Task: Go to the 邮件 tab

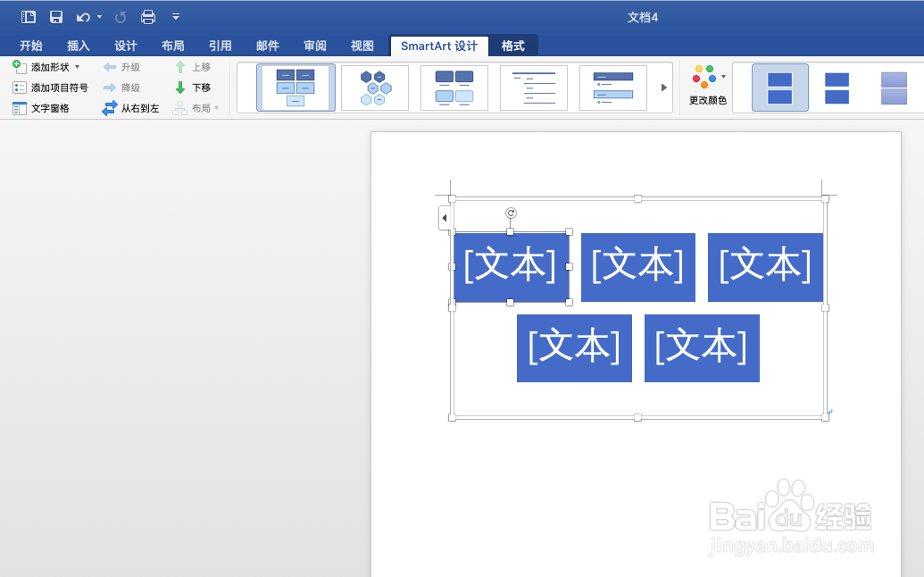Action: click(x=268, y=46)
